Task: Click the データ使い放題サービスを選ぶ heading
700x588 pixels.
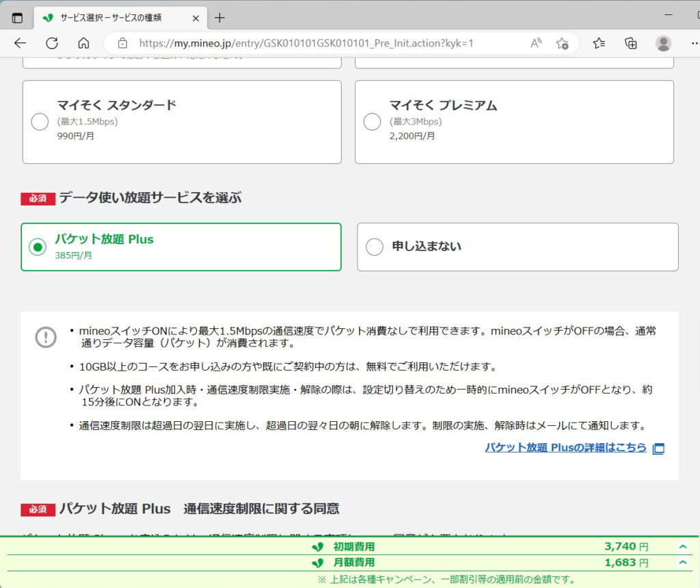Action: 150,198
